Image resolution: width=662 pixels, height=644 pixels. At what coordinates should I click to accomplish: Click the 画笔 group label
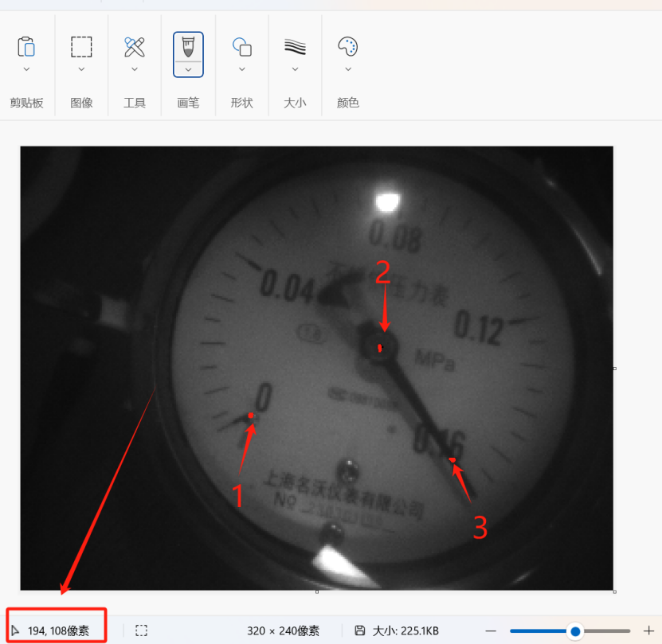[188, 103]
